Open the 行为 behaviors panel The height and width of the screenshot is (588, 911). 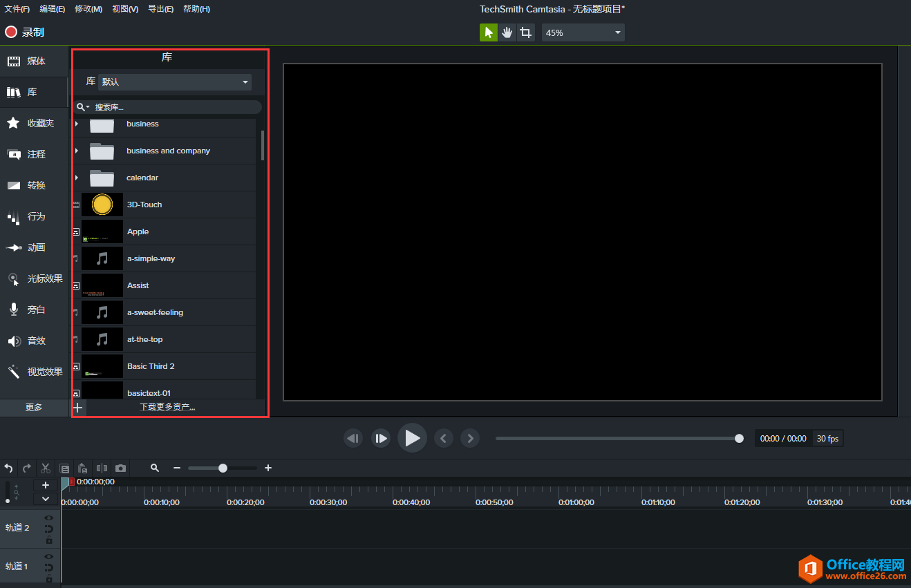(33, 217)
